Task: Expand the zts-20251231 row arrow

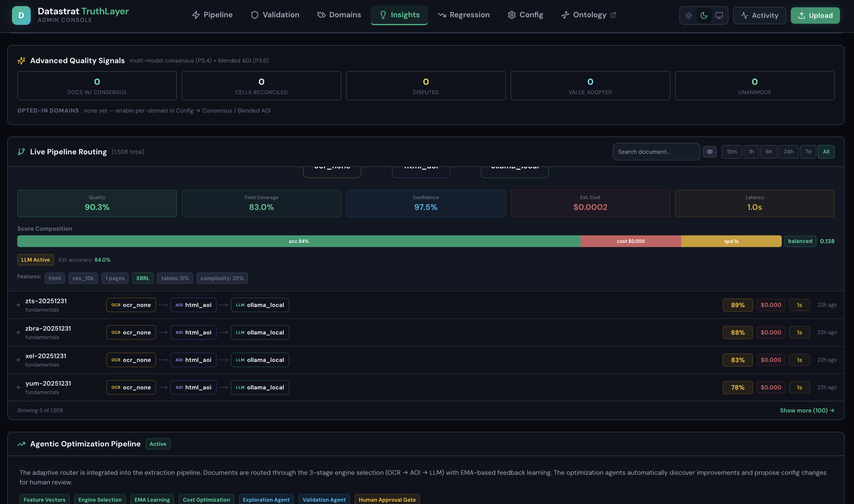Action: click(x=18, y=305)
